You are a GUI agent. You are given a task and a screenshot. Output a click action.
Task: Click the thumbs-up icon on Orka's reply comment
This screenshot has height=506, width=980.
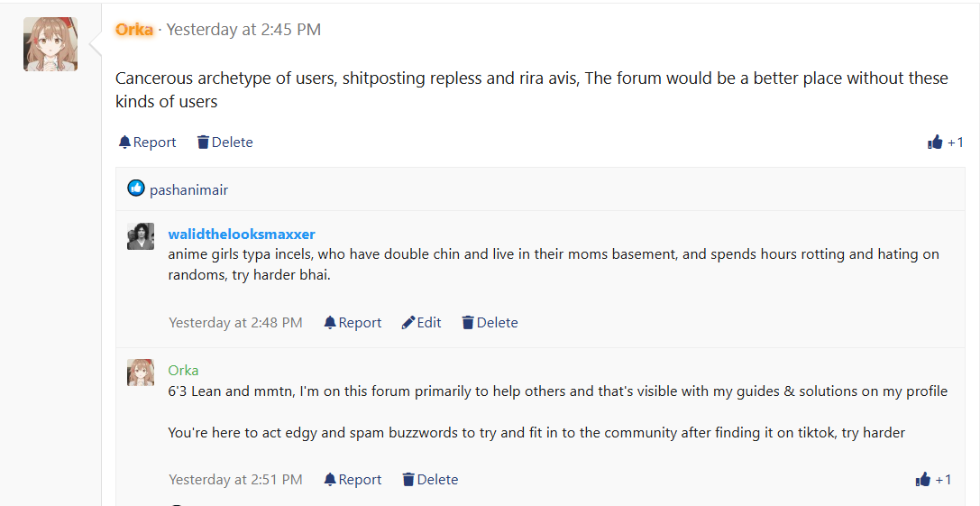[x=922, y=480]
